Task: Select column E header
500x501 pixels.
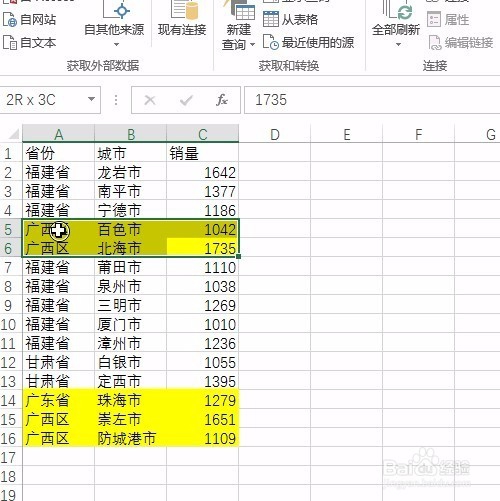Action: click(x=347, y=134)
